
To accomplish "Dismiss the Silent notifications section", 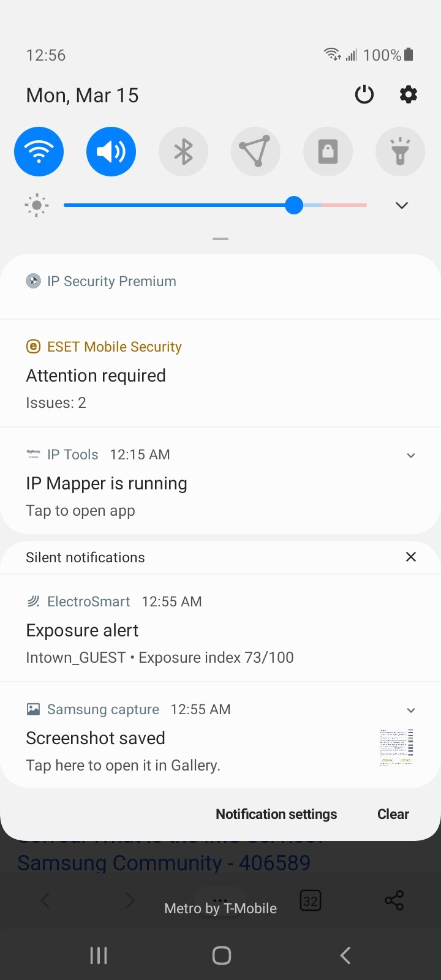I will (x=411, y=557).
